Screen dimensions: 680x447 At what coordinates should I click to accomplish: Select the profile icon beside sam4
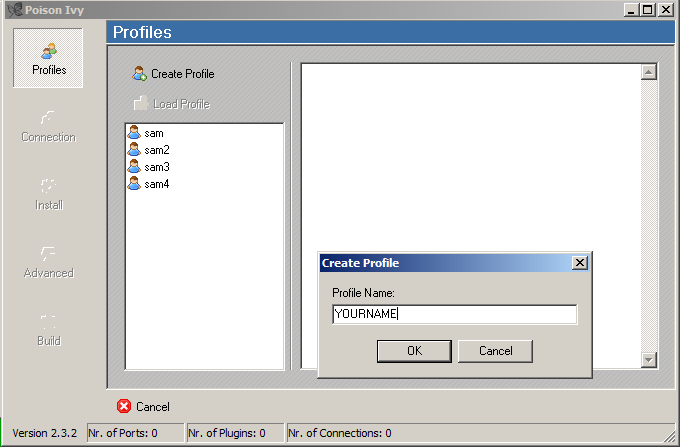coord(134,183)
